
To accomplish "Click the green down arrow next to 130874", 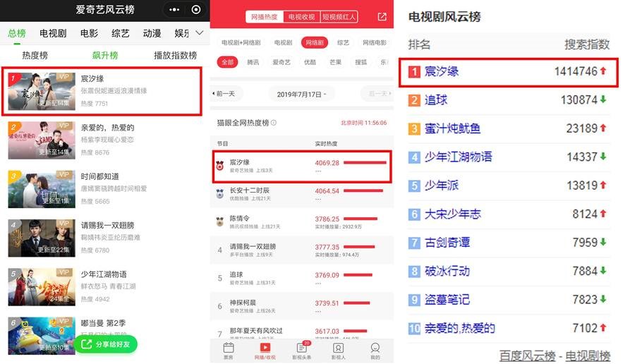I will coord(603,99).
